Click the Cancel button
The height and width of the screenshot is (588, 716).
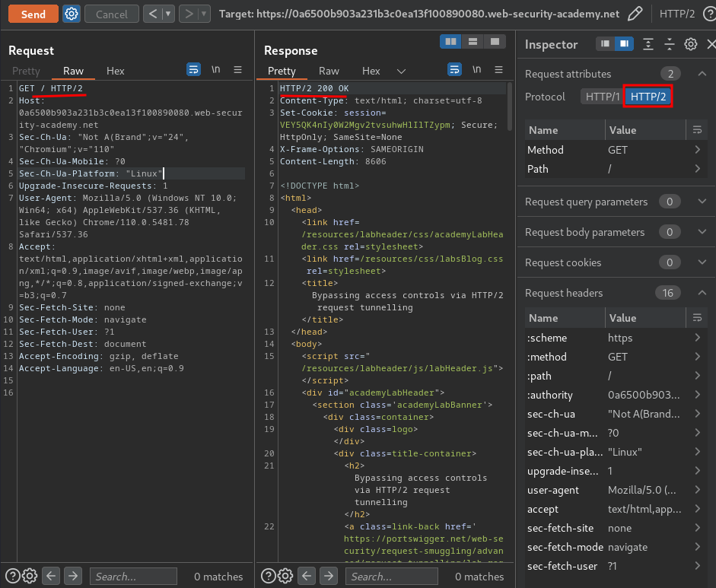(x=111, y=14)
